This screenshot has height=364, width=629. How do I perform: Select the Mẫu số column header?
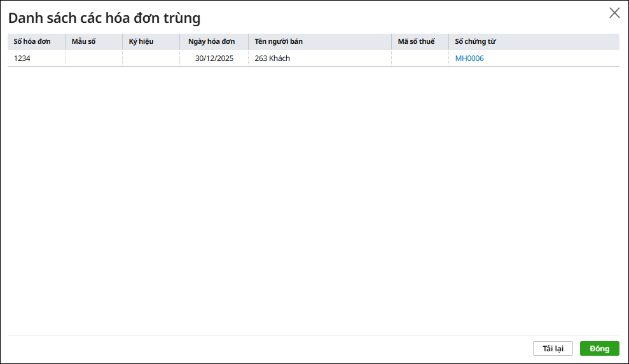[94, 41]
